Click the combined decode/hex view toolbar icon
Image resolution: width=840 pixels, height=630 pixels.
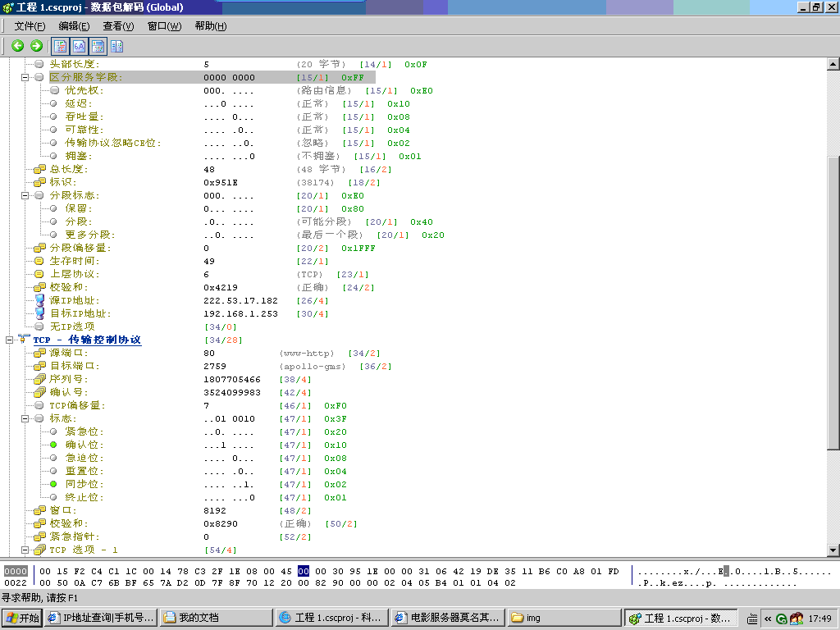point(98,46)
